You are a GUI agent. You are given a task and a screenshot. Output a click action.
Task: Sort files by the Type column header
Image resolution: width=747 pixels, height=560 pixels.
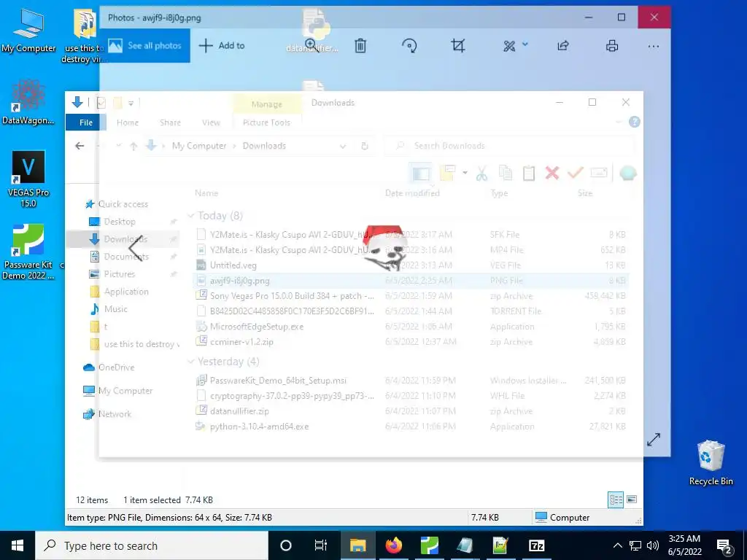499,192
